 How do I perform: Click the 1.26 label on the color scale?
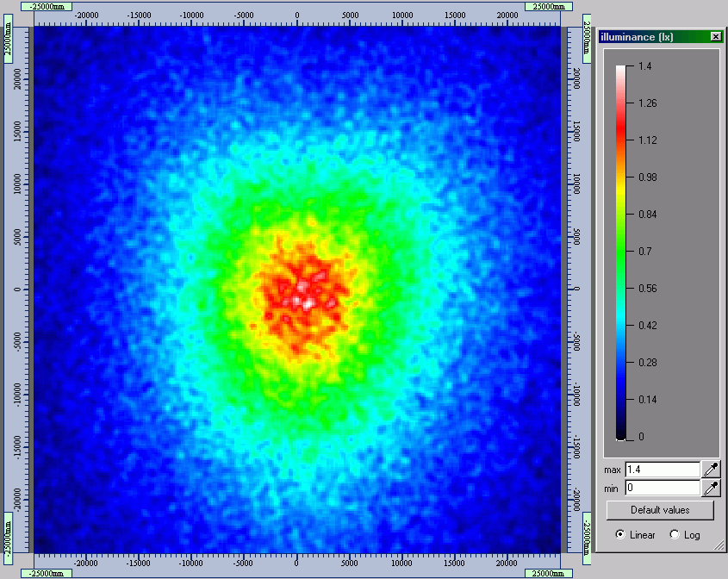tap(648, 103)
